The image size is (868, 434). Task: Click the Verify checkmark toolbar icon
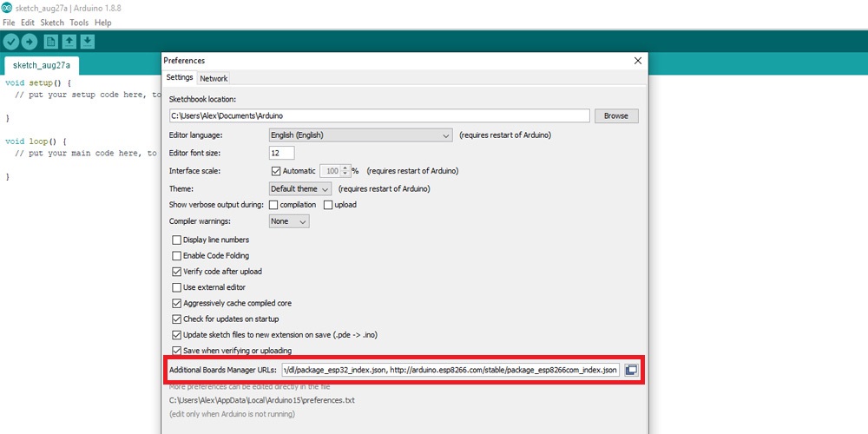[11, 42]
